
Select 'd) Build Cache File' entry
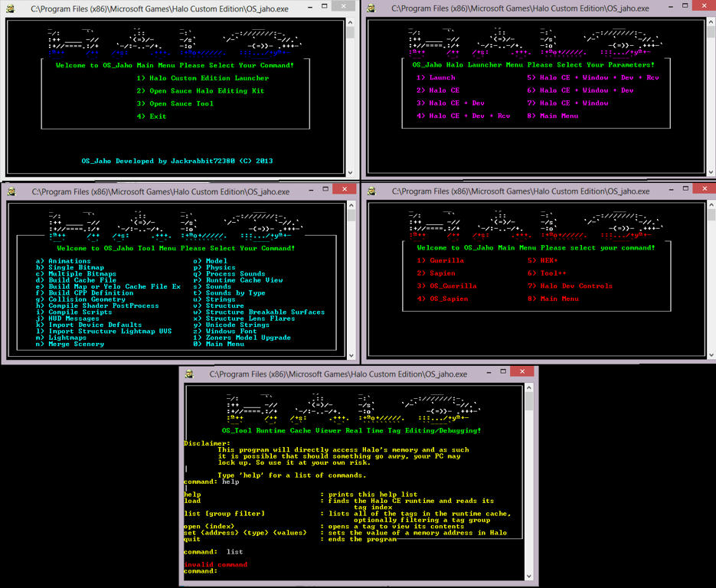77,280
